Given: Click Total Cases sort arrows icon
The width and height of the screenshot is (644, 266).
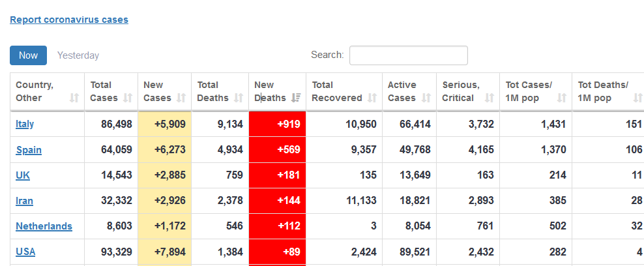Looking at the screenshot, I should (x=128, y=98).
